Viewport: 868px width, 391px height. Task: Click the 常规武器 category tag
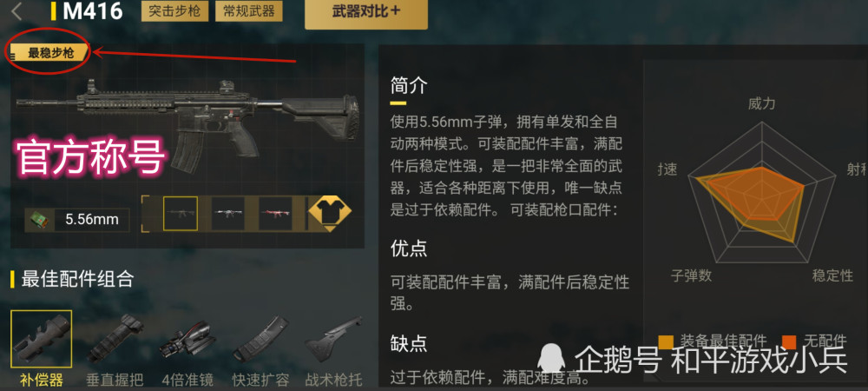[249, 11]
